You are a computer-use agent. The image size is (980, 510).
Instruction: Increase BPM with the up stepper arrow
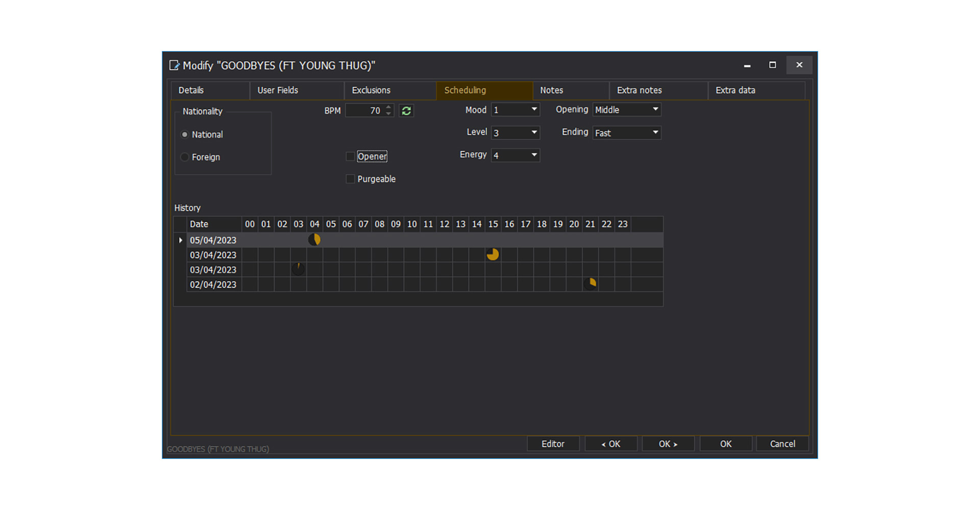pos(389,107)
